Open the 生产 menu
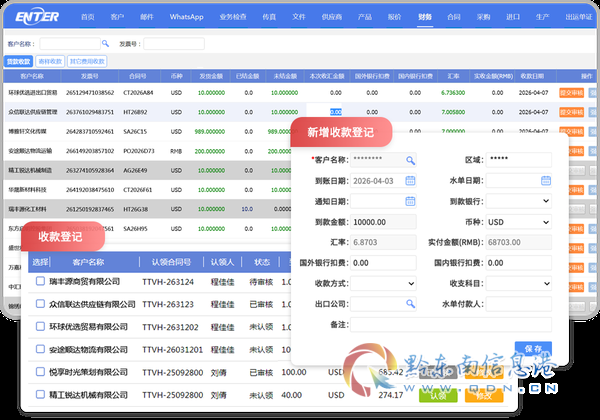This screenshot has width=600, height=420. click(x=543, y=17)
